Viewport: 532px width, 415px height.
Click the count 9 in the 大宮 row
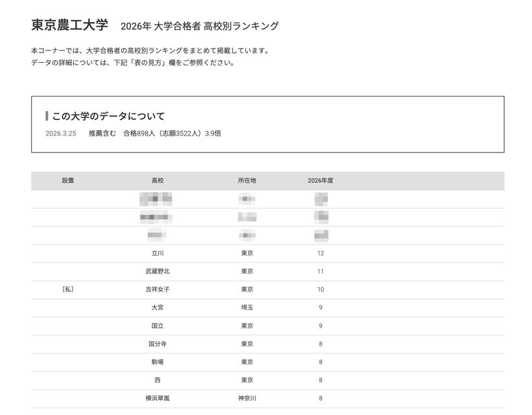[321, 308]
